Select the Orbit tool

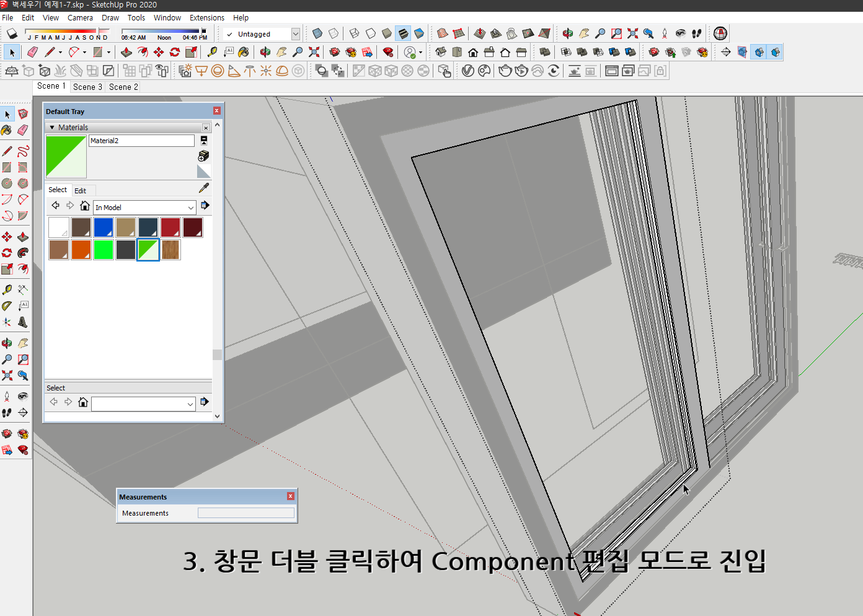[x=265, y=52]
